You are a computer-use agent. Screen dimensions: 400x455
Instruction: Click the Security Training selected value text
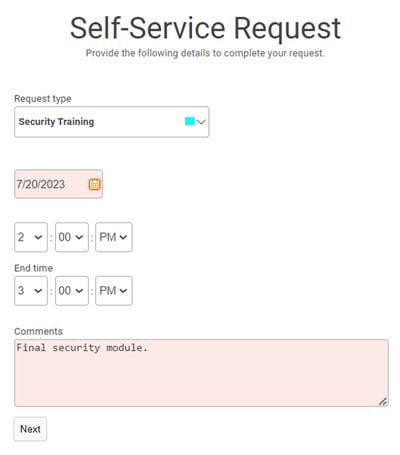click(56, 122)
